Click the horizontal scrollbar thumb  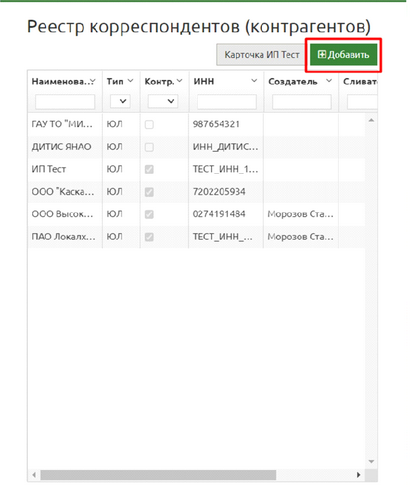coord(158,475)
